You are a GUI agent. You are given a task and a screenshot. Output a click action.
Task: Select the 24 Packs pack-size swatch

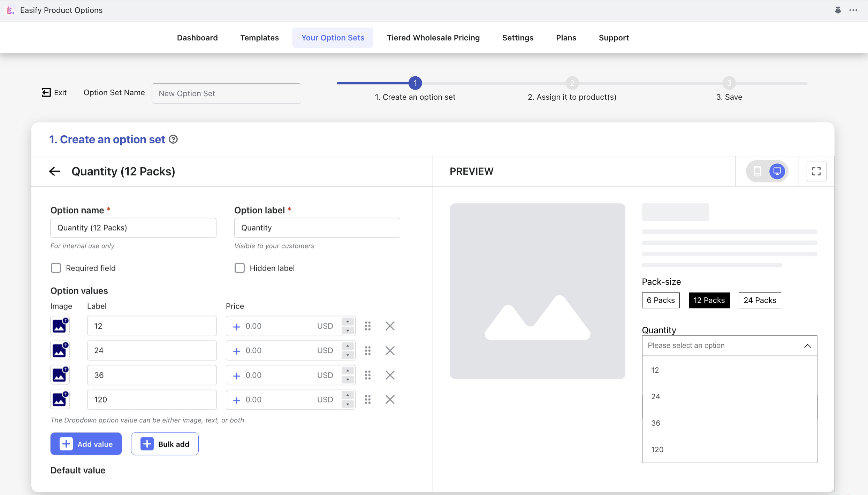coord(760,300)
